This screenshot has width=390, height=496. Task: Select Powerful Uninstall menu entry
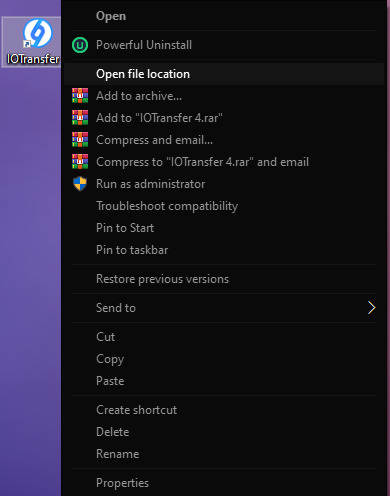tap(224, 45)
